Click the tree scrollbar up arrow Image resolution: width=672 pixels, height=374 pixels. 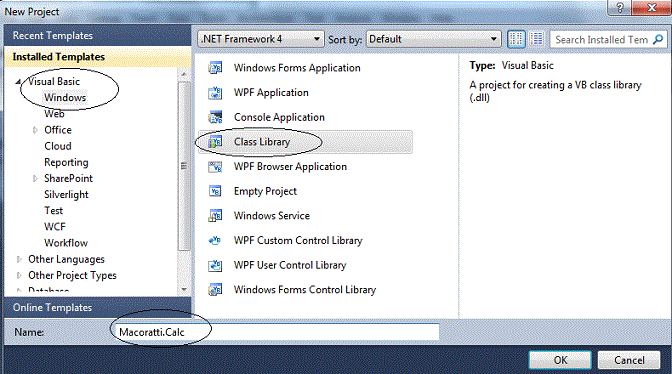tap(184, 74)
